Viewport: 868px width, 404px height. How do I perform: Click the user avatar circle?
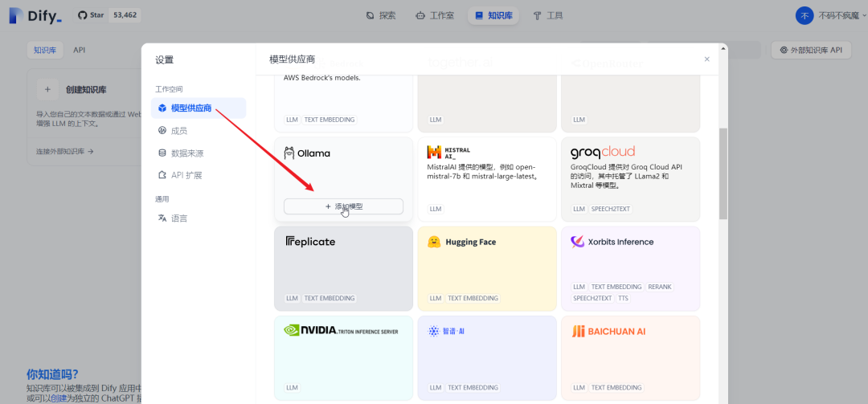tap(805, 15)
